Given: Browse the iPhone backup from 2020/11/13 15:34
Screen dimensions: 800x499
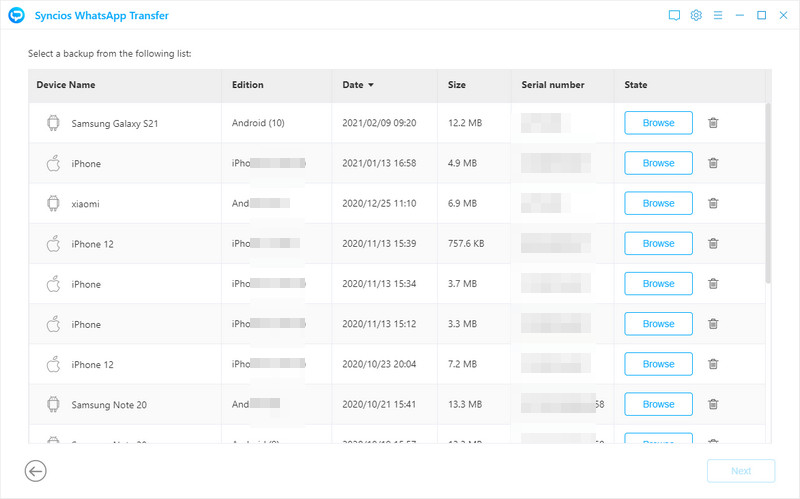Looking at the screenshot, I should (658, 284).
